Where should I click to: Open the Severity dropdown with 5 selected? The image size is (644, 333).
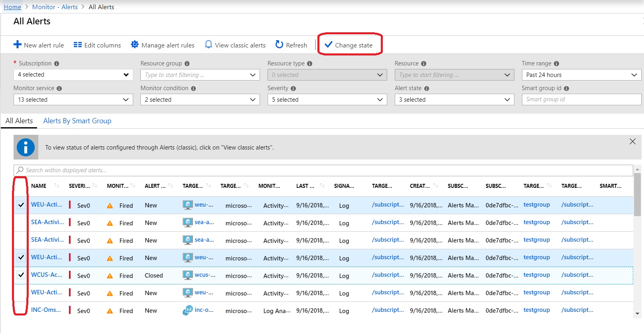coord(327,100)
